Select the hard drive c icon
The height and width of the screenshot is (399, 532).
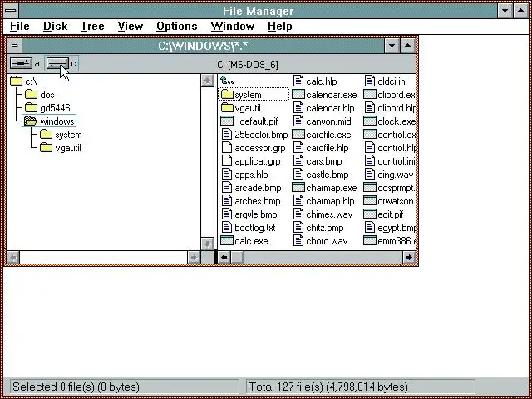click(x=57, y=63)
